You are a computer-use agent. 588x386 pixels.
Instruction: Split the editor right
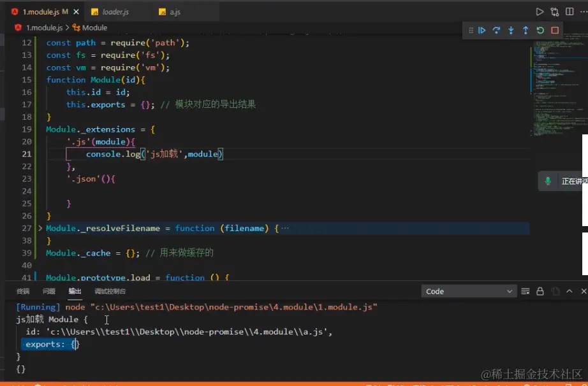pyautogui.click(x=570, y=11)
